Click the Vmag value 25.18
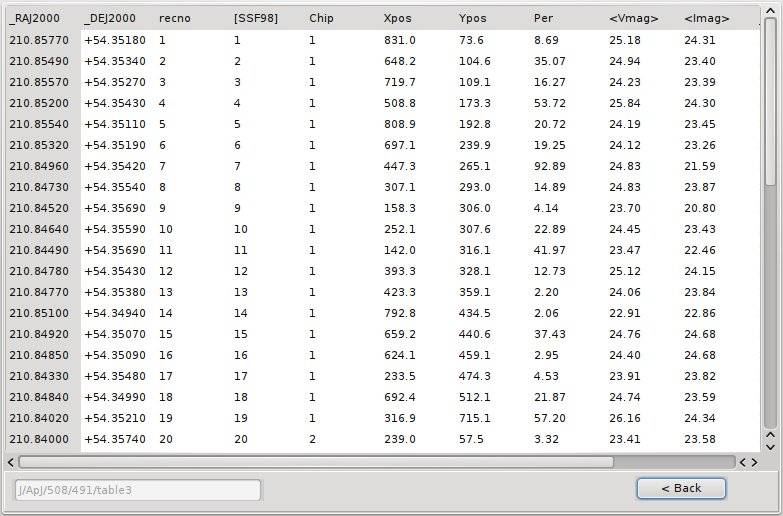 [625, 40]
